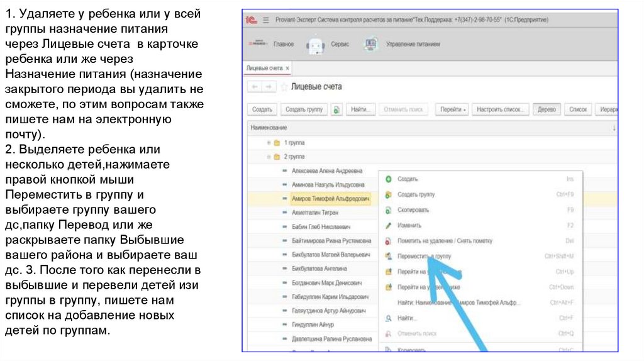The width and height of the screenshot is (644, 361).
Task: Click the Найти... toolbar button
Action: click(x=360, y=109)
